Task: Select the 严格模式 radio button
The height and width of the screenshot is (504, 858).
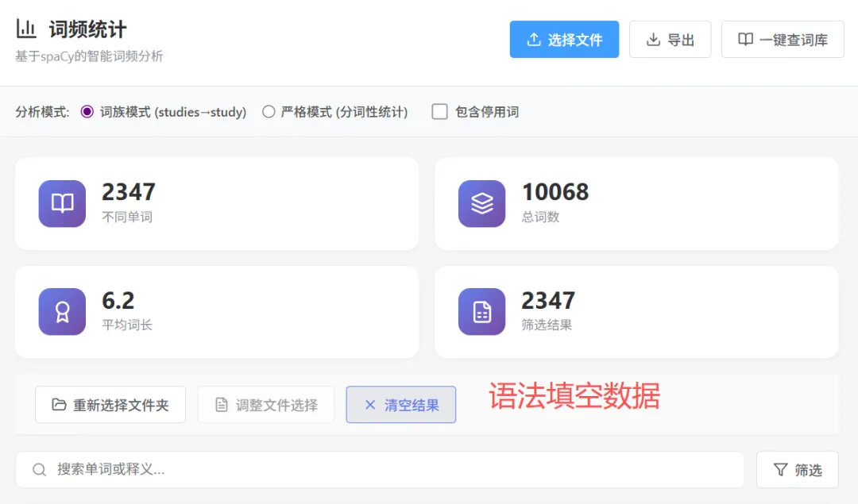Action: point(269,112)
